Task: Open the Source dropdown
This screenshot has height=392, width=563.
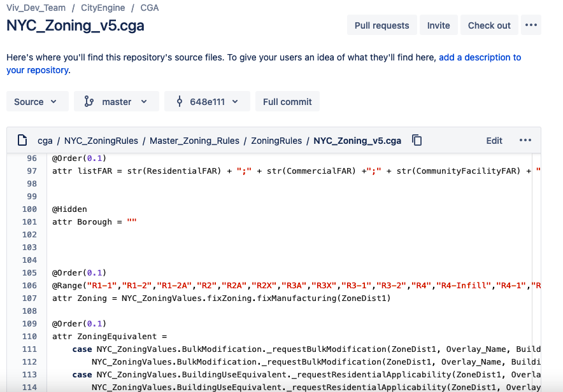Action: click(38, 101)
